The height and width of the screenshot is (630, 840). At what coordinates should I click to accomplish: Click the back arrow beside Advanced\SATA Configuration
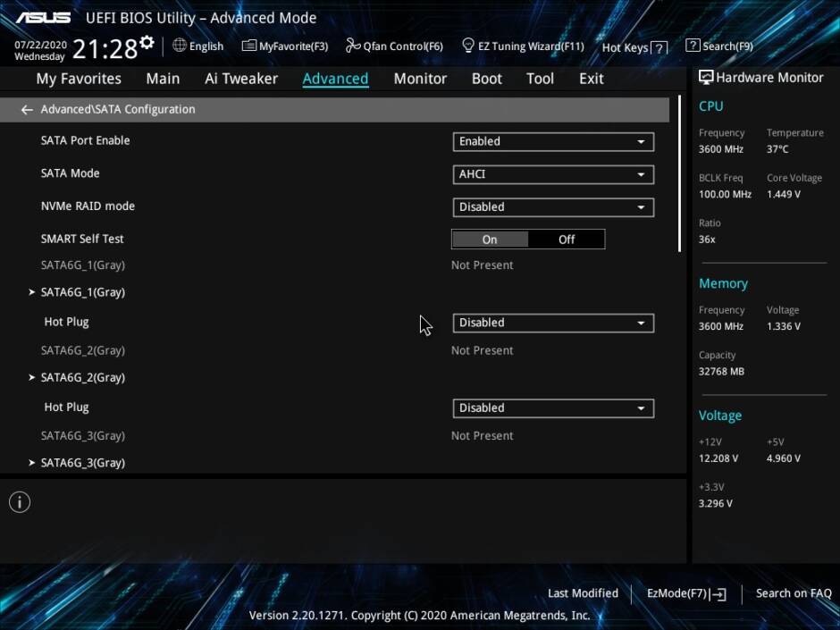pos(27,110)
